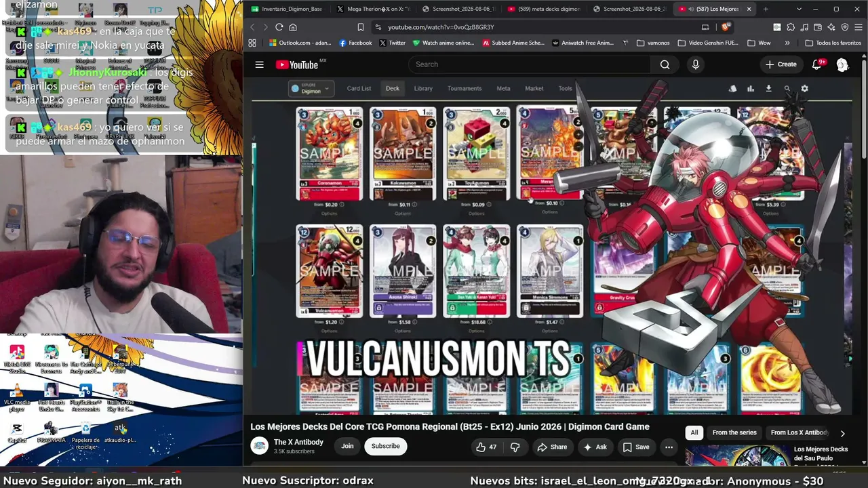This screenshot has width=868, height=488.
Task: Open VLC media player desktop shortcut
Action: pyautogui.click(x=17, y=399)
